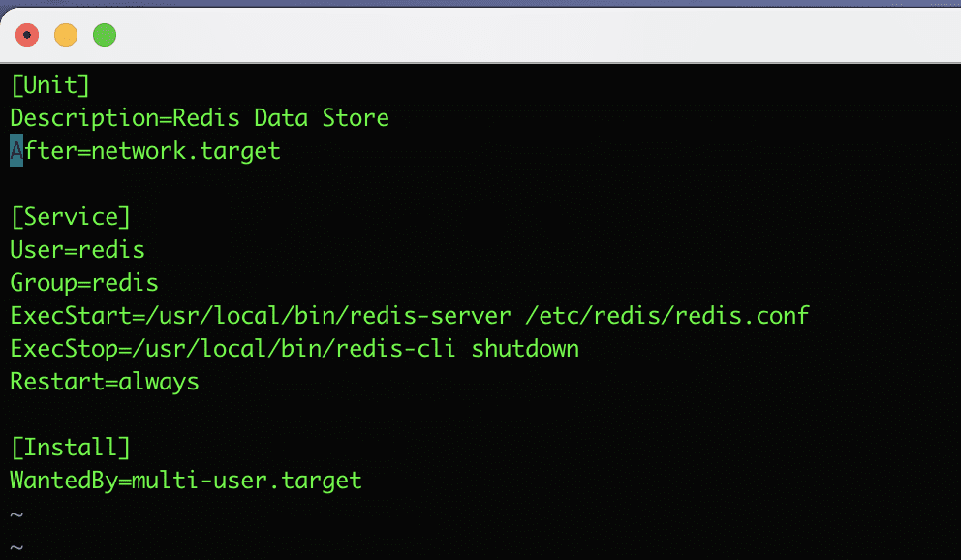Place cursor on the [Unit] section header
The width and height of the screenshot is (961, 560).
[x=50, y=85]
